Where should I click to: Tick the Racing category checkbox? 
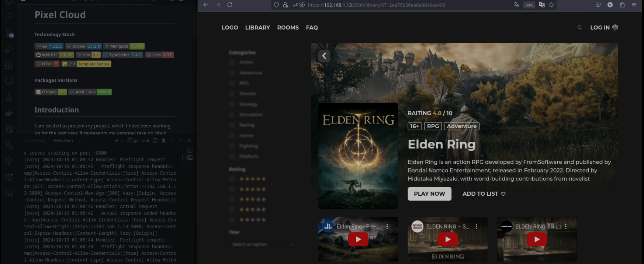pos(232,125)
